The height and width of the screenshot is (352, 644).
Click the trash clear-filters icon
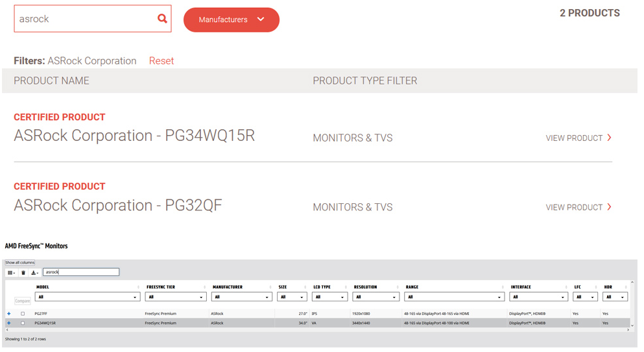coord(23,273)
